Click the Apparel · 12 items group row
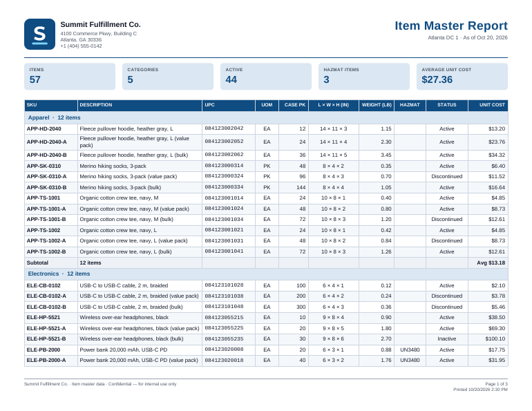 [x=266, y=117]
